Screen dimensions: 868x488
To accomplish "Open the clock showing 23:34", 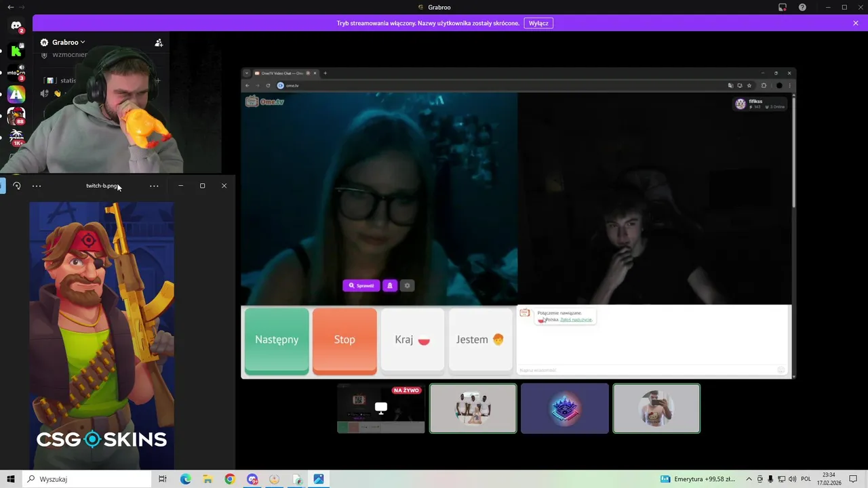I will coord(829,479).
